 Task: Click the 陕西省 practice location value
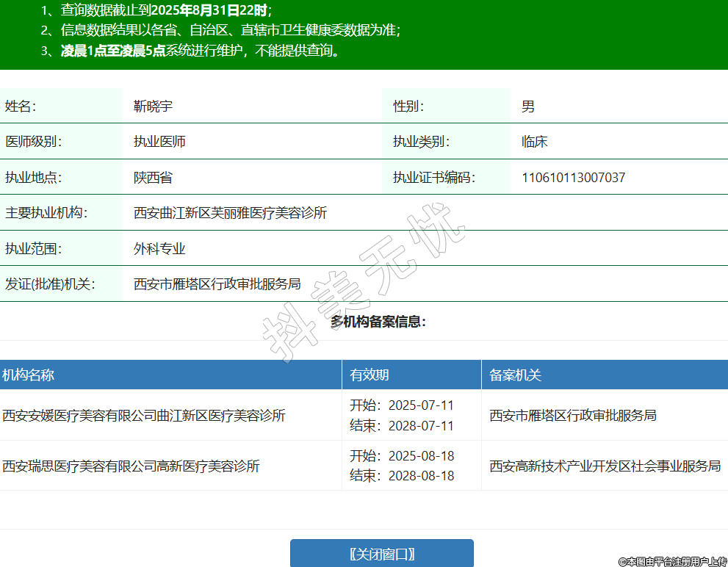[153, 178]
